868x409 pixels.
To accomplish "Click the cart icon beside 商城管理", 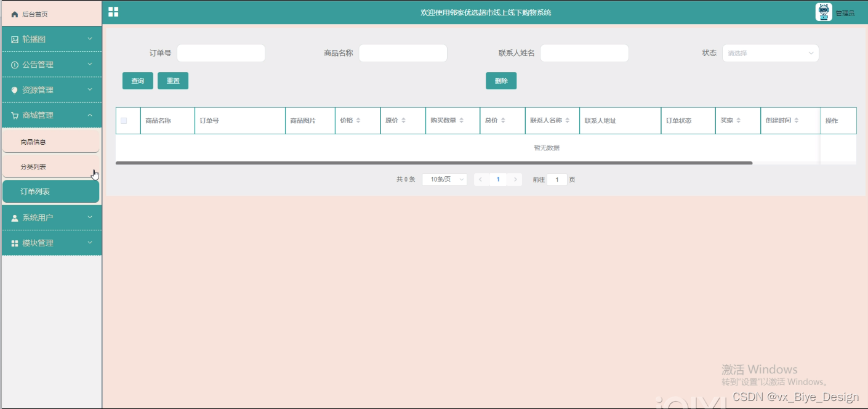I will (x=15, y=115).
